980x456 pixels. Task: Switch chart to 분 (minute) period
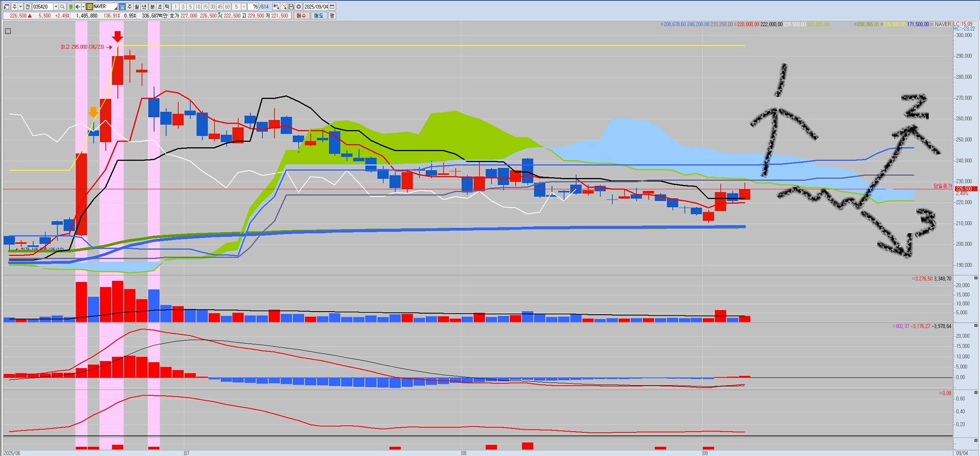coord(152,7)
